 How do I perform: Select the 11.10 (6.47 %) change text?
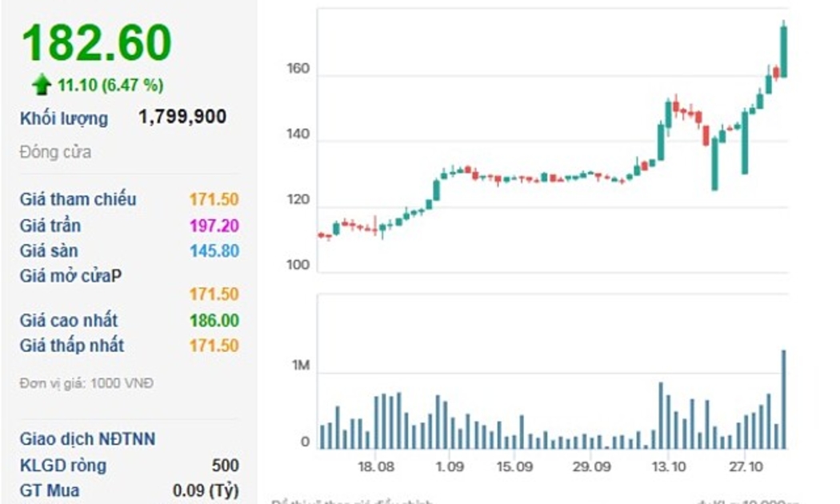(110, 85)
